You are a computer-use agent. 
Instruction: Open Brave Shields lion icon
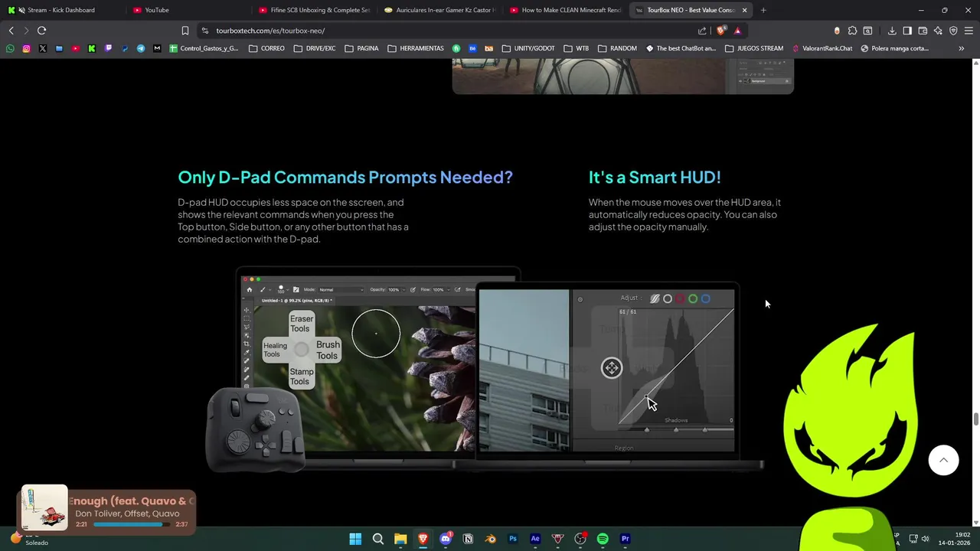click(720, 31)
